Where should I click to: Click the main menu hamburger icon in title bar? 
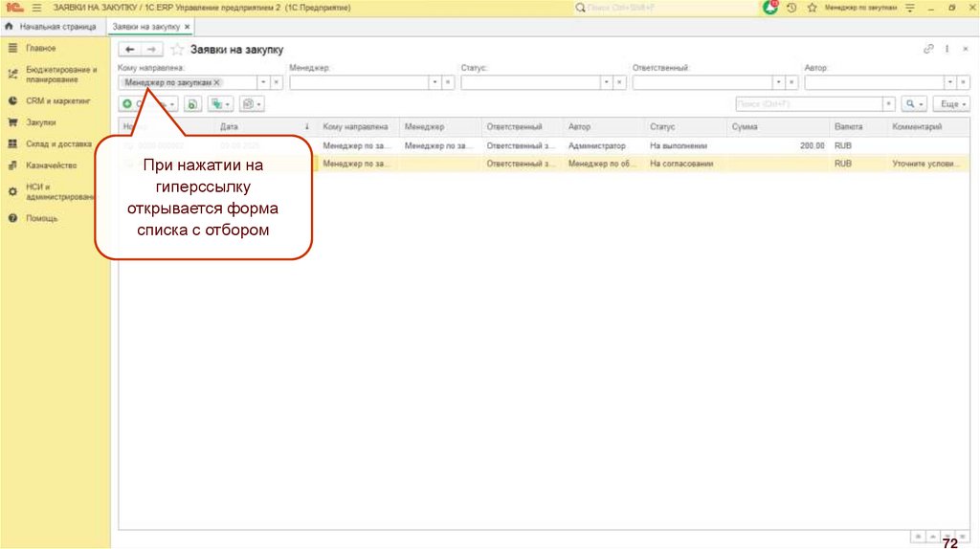[36, 8]
